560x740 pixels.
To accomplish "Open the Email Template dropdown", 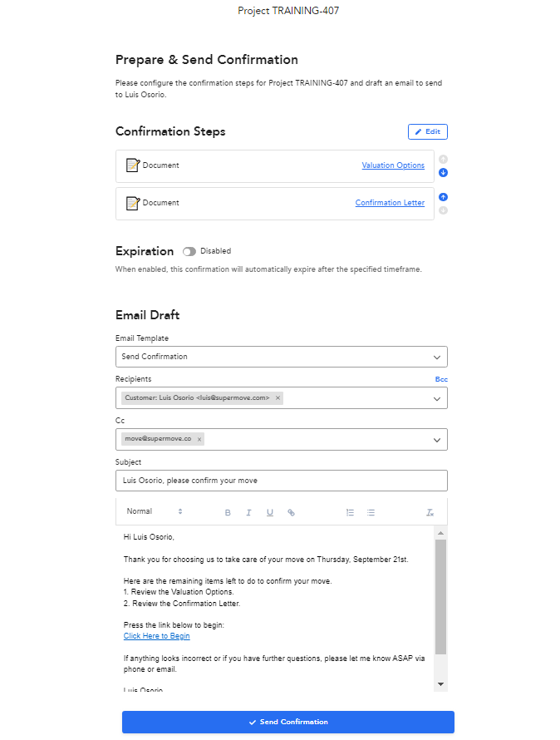I will [281, 357].
